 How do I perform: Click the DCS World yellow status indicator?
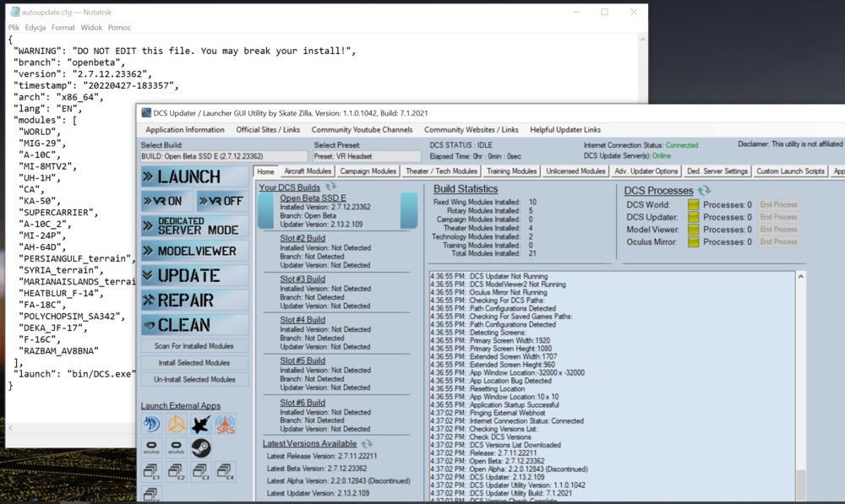point(694,204)
